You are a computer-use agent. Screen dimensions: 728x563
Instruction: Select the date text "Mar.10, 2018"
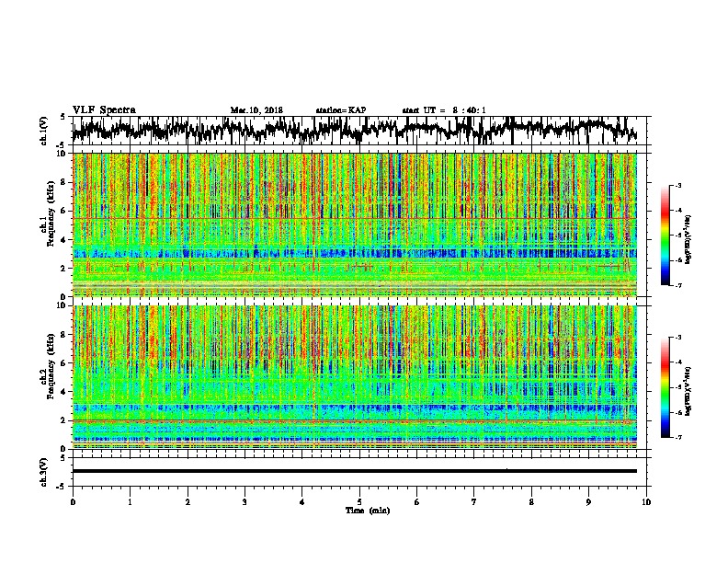pyautogui.click(x=256, y=110)
